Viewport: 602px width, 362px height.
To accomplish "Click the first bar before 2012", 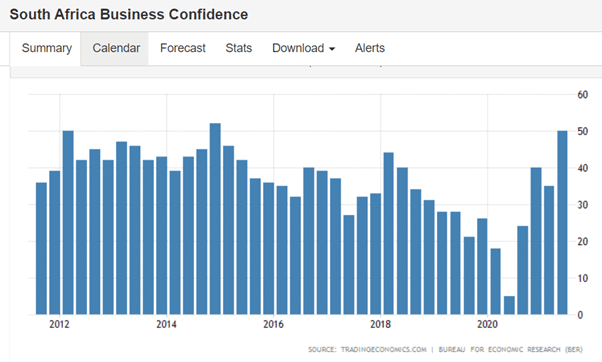I will pos(41,248).
